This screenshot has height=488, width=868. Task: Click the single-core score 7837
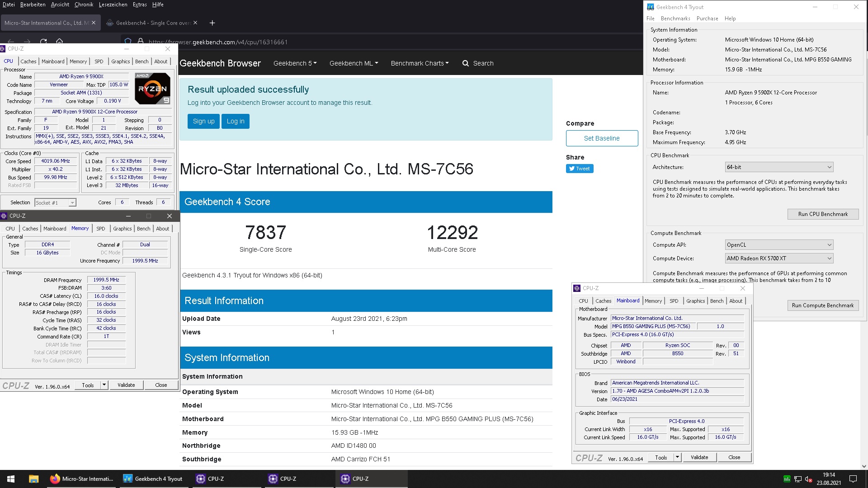[265, 233]
